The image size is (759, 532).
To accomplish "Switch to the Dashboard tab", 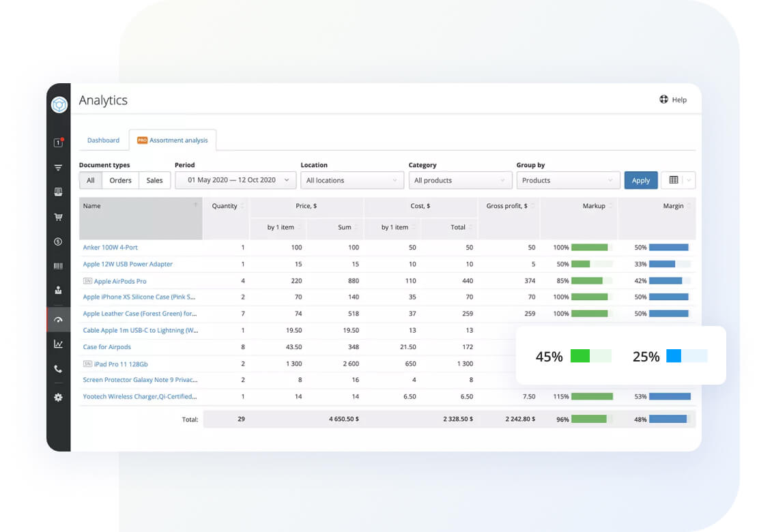I will [103, 141].
